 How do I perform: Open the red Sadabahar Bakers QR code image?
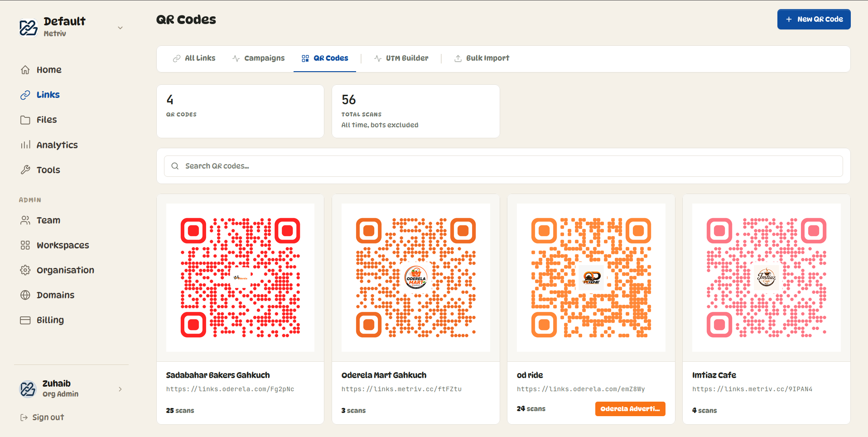[x=240, y=277]
